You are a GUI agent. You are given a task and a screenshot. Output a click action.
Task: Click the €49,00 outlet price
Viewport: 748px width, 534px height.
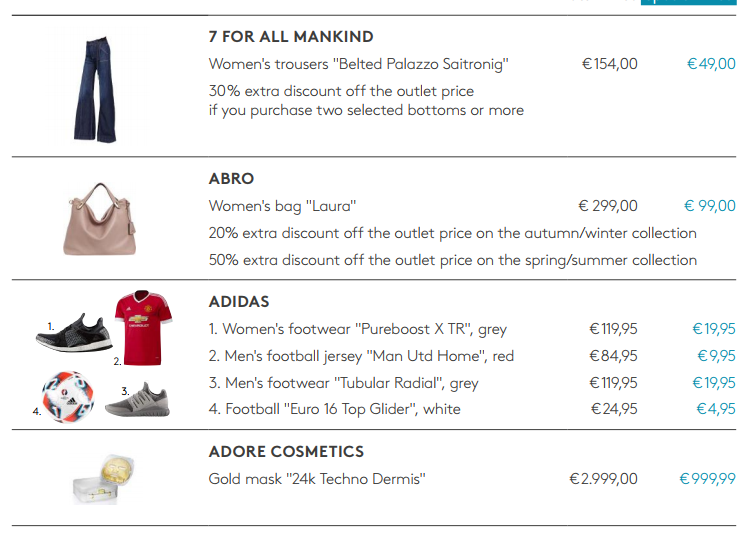(x=710, y=64)
